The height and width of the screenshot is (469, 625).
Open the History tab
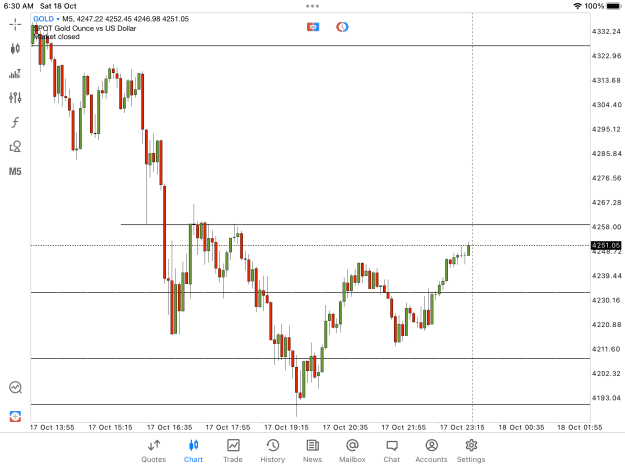[x=273, y=451]
